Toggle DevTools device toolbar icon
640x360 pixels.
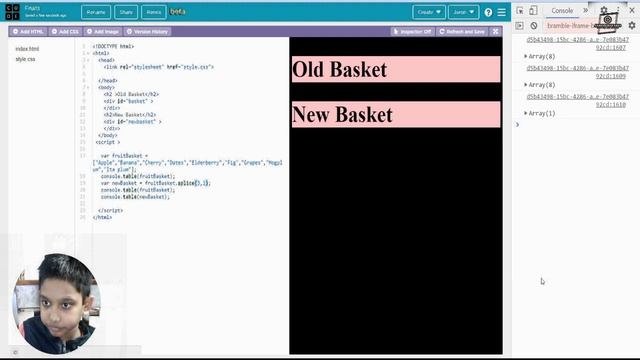coord(533,11)
